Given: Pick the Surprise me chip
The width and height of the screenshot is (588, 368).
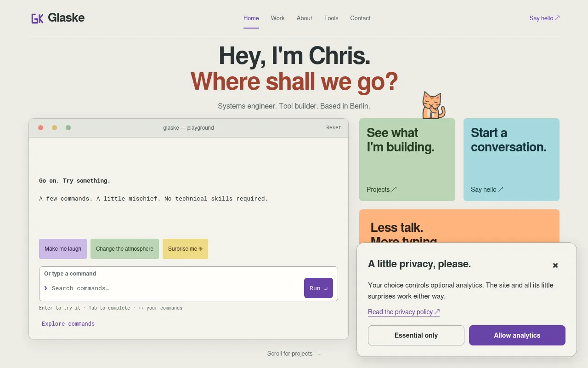Looking at the screenshot, I should (185, 249).
